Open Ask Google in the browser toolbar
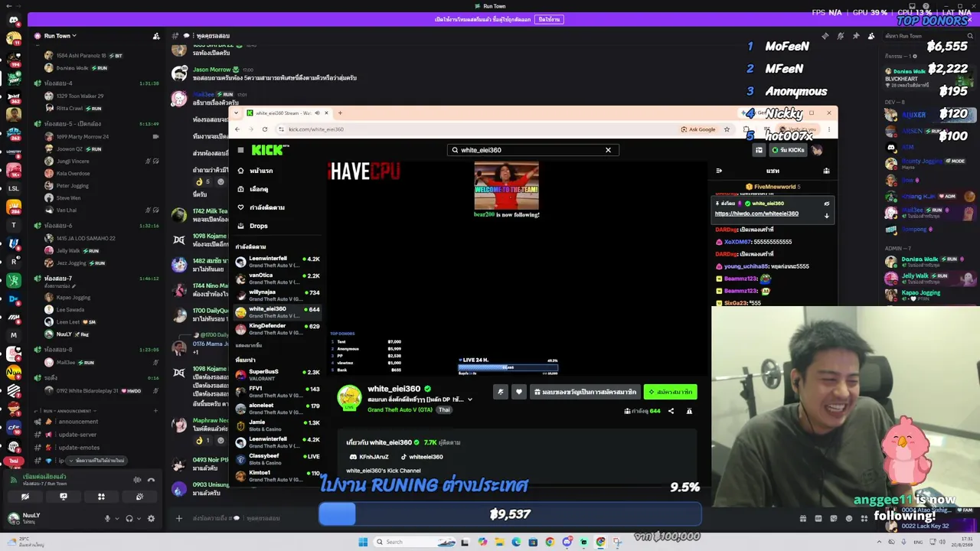The width and height of the screenshot is (980, 551). 698,129
